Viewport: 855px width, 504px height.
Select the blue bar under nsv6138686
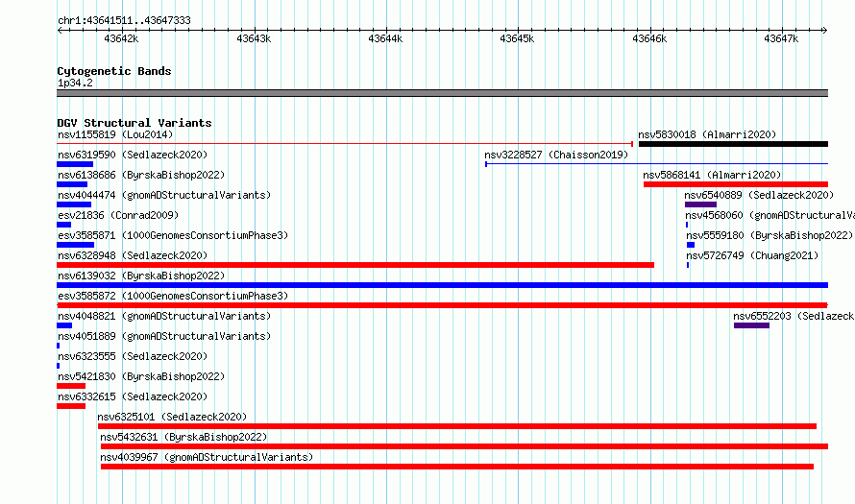(x=72, y=184)
